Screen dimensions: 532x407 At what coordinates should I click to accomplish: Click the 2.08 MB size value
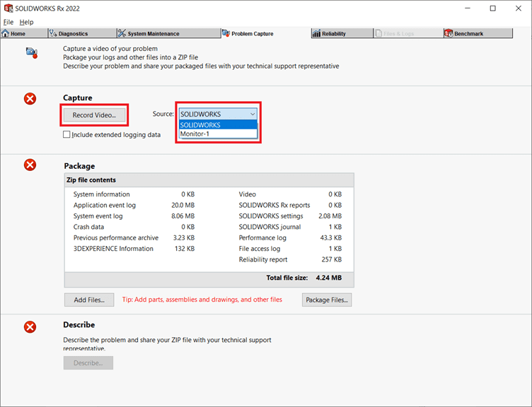(330, 216)
